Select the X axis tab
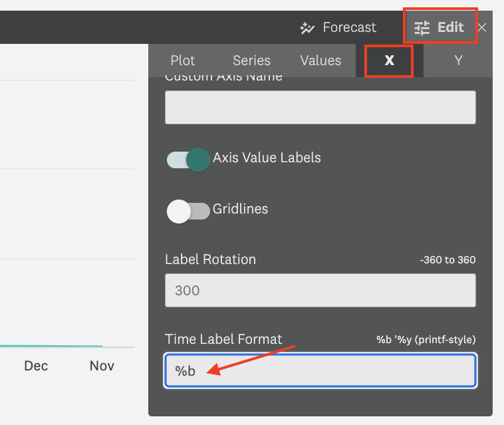Image resolution: width=504 pixels, height=425 pixels. (x=390, y=61)
